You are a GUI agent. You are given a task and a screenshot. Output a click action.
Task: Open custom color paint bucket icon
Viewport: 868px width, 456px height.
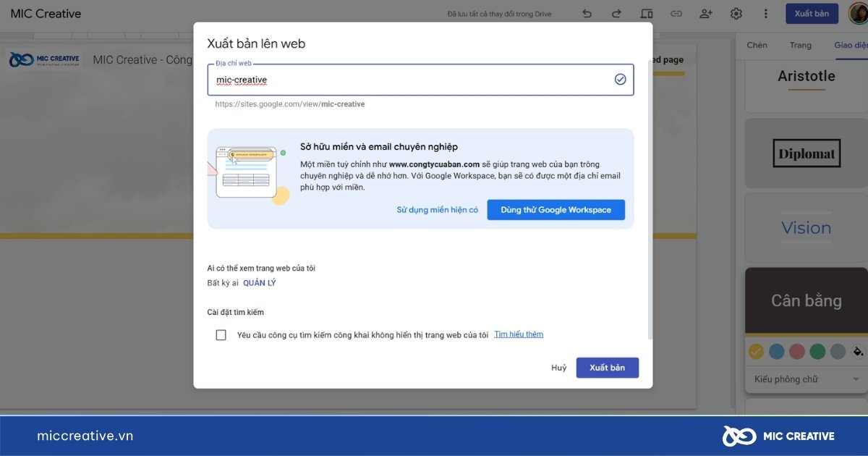(x=858, y=352)
